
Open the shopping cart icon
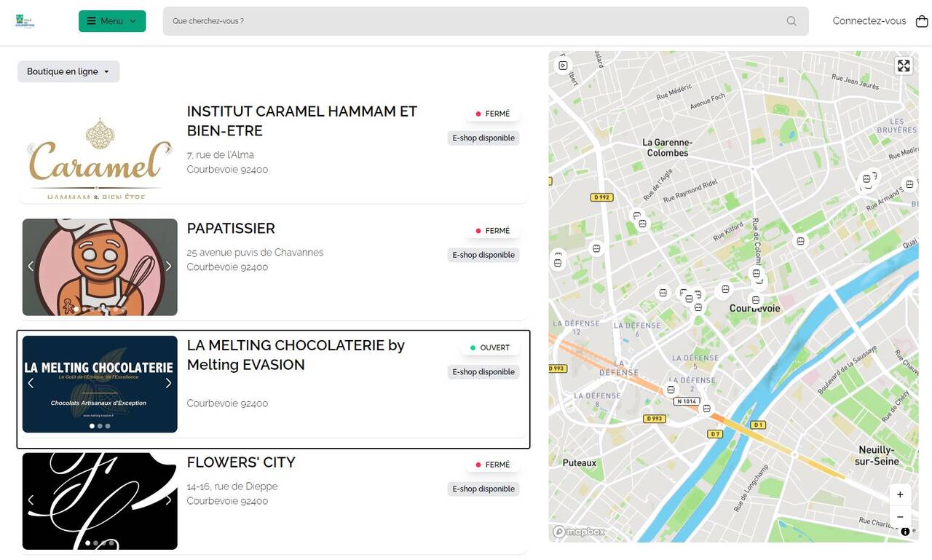[919, 20]
